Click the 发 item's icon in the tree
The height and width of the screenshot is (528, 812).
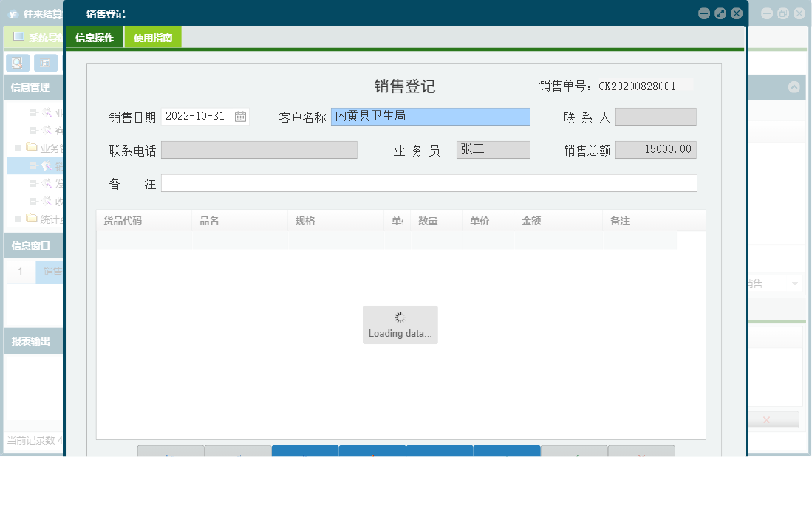pyautogui.click(x=46, y=183)
